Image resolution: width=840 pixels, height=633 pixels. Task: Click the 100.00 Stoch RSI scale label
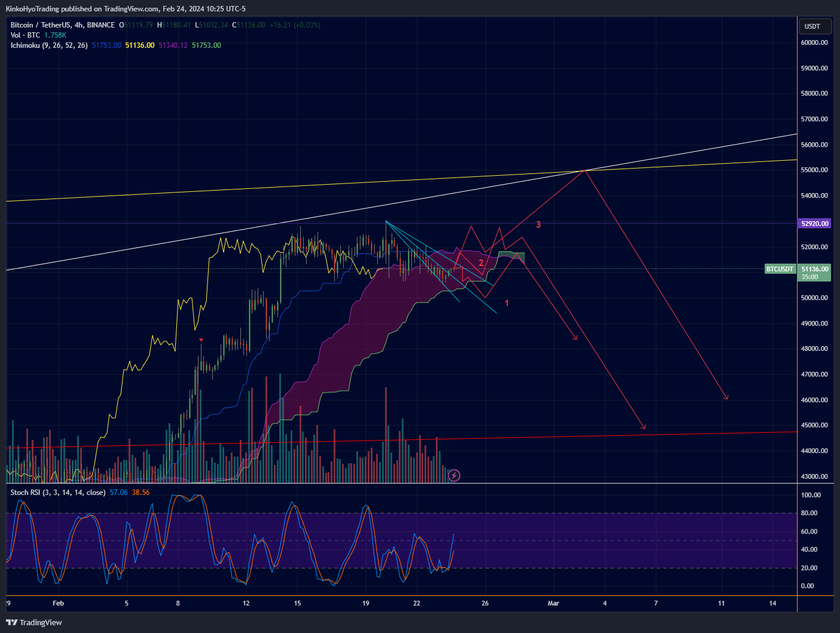[811, 495]
